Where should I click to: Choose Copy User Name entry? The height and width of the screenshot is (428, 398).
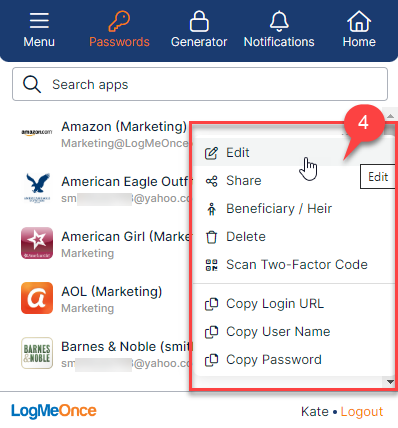pyautogui.click(x=293, y=332)
